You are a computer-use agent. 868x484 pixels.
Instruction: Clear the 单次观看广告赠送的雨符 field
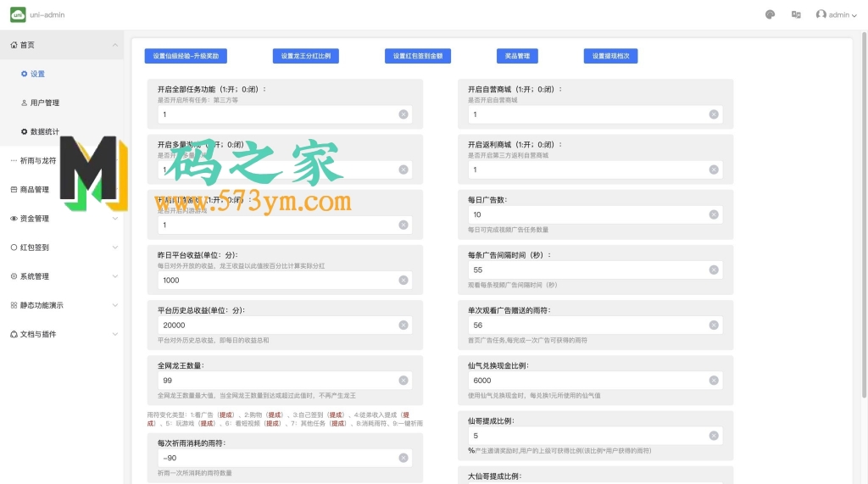coord(714,325)
